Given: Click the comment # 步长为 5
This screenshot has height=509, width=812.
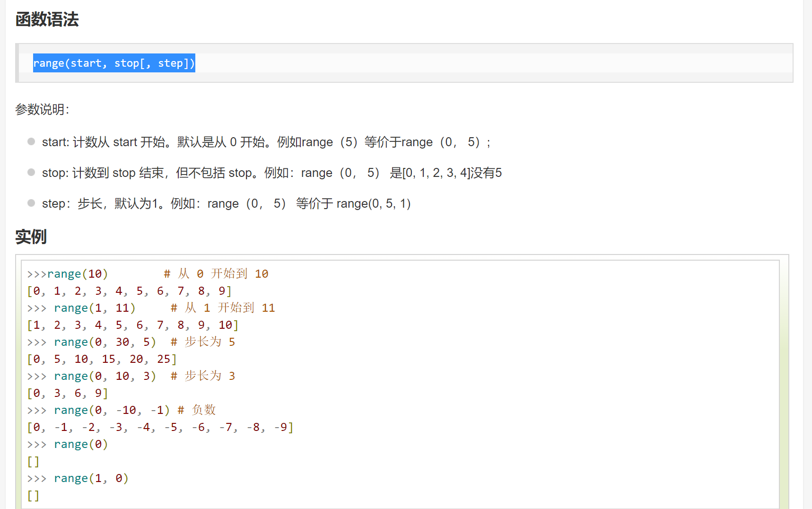Looking at the screenshot, I should (203, 342).
